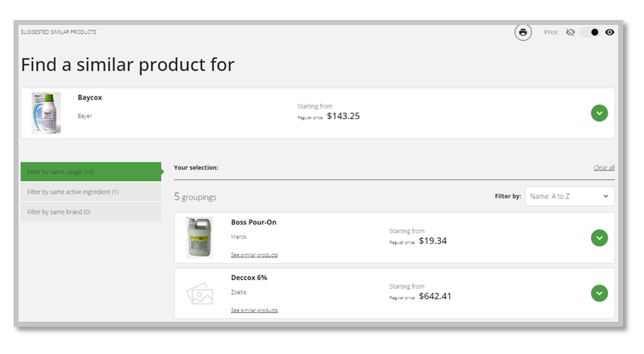The image size is (644, 354).
Task: Click the eye icon to show prices
Action: click(x=610, y=32)
